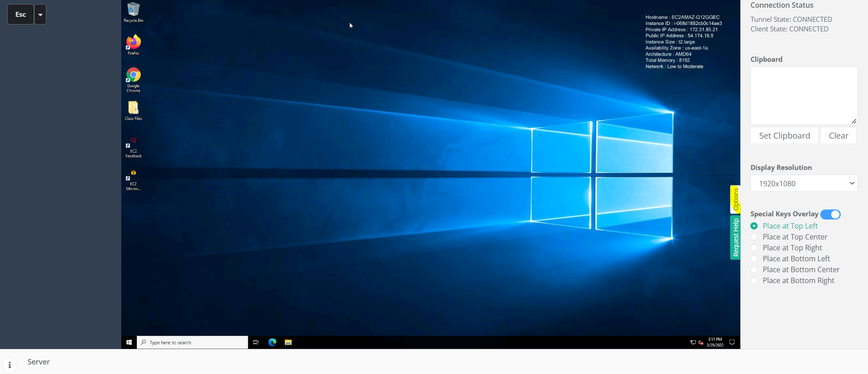Click inside the Clipboard text area
Image resolution: width=868 pixels, height=374 pixels.
pos(804,96)
